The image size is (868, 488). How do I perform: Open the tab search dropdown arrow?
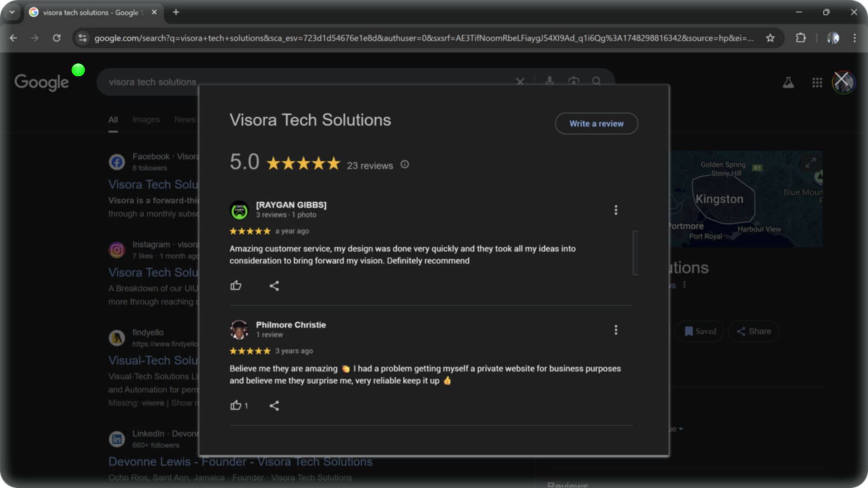(x=12, y=12)
